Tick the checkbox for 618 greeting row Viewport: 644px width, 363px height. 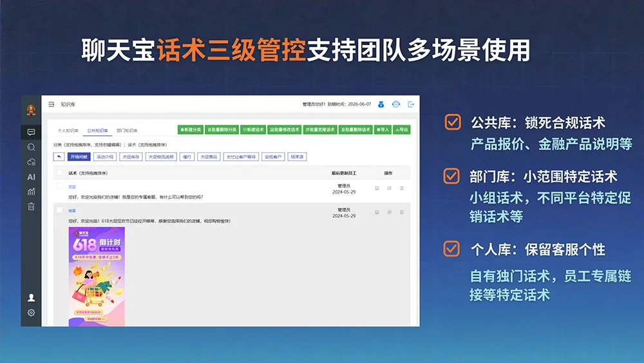pos(59,210)
